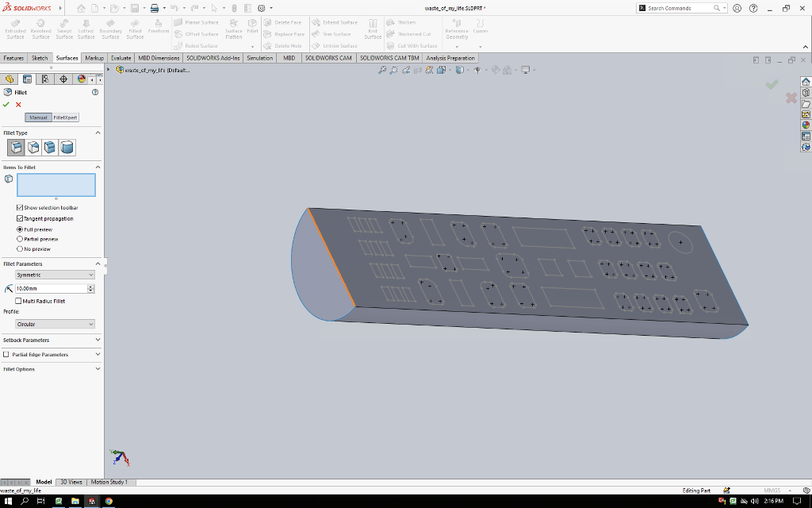
Task: Click the Items To Fillet selection box
Action: pyautogui.click(x=56, y=185)
